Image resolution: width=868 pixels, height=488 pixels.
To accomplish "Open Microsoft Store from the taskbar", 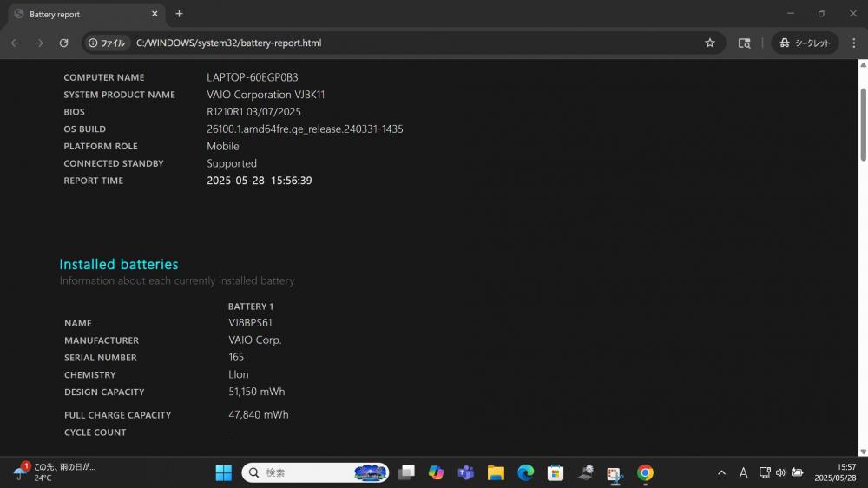I will point(556,472).
